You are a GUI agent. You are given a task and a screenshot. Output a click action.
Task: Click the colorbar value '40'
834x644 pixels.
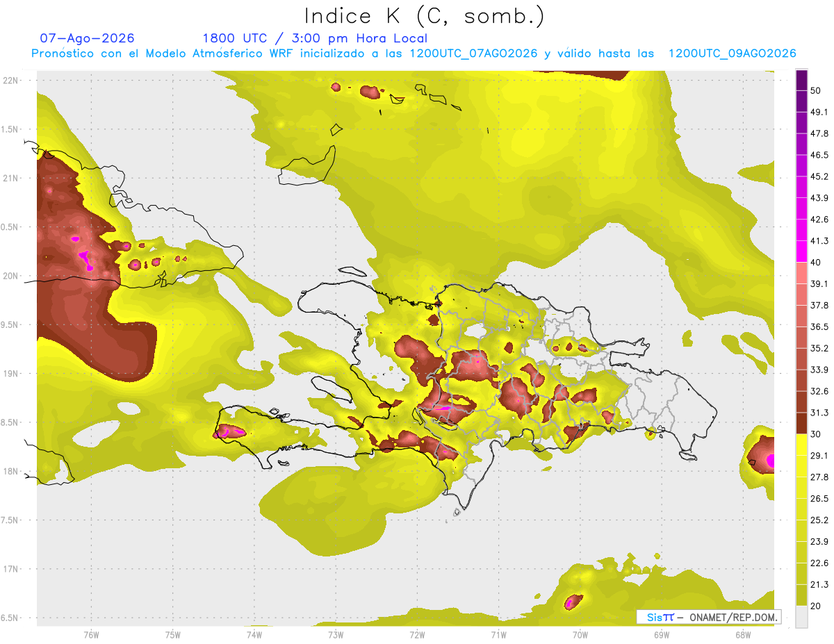[816, 263]
